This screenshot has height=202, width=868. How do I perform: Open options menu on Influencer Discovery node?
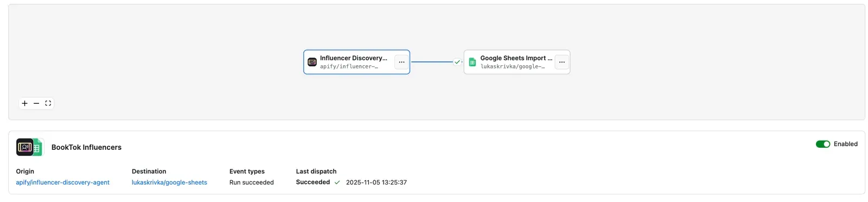[x=401, y=62]
